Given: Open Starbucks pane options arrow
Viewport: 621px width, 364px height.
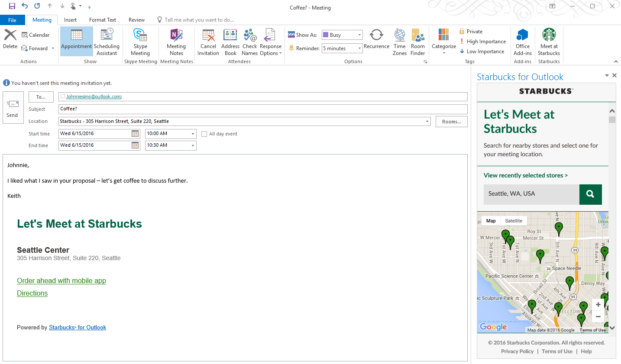Looking at the screenshot, I should (x=607, y=76).
